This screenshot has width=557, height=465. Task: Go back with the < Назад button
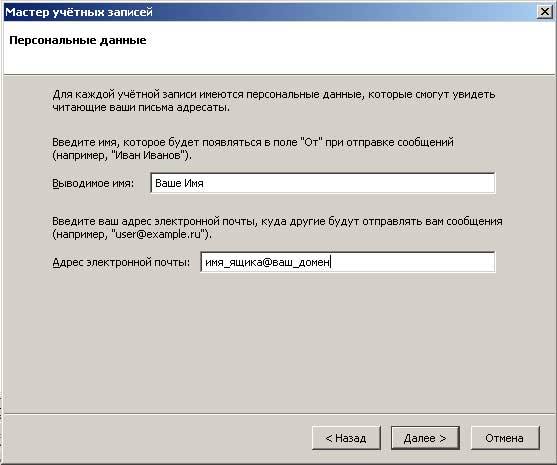coord(346,438)
